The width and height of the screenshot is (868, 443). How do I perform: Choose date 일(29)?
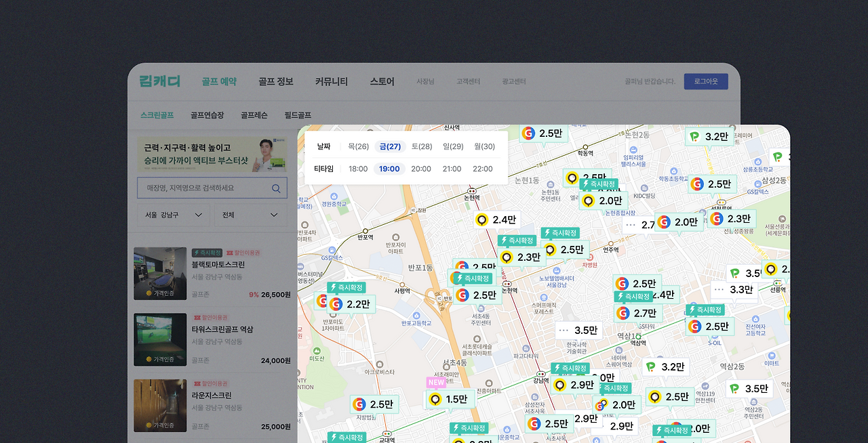click(453, 146)
